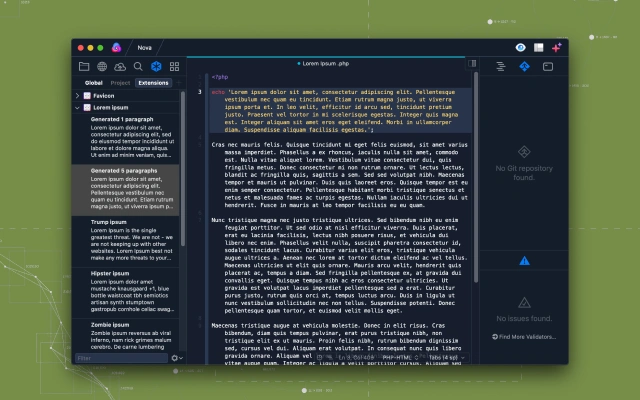Click the No Git repository found text

point(524,173)
